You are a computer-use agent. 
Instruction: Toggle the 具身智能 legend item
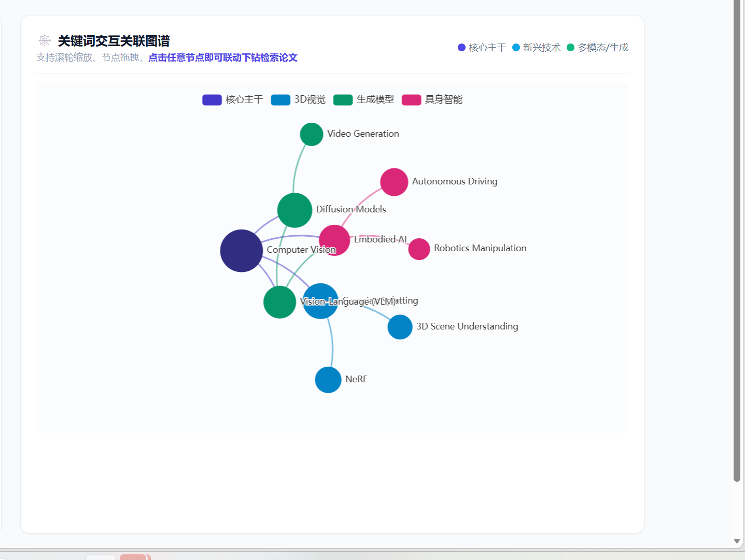[432, 99]
